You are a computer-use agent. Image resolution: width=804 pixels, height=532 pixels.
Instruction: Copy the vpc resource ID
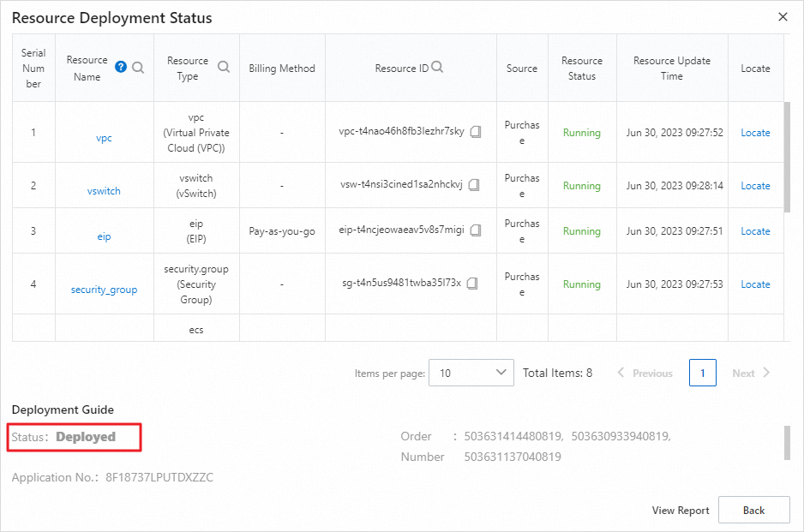475,132
